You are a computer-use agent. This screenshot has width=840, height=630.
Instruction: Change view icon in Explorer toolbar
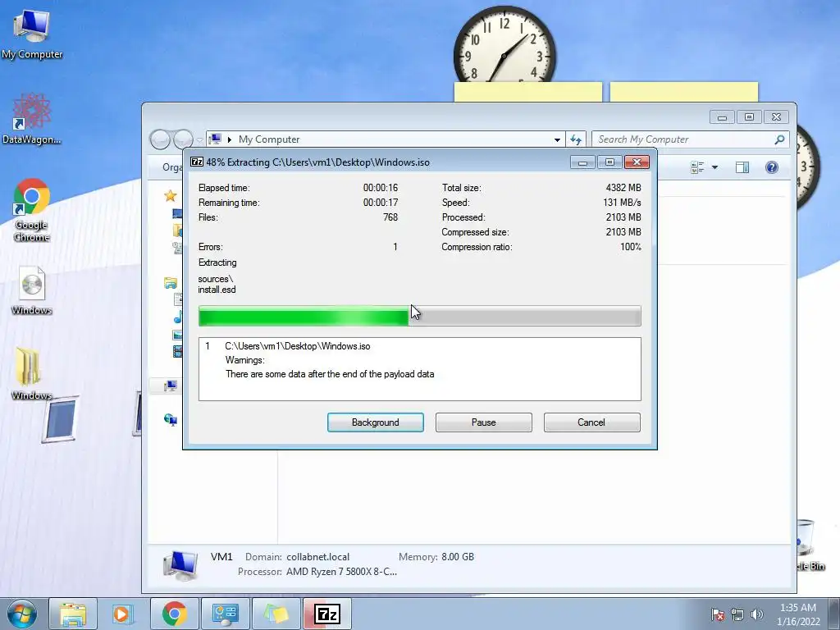click(x=697, y=167)
